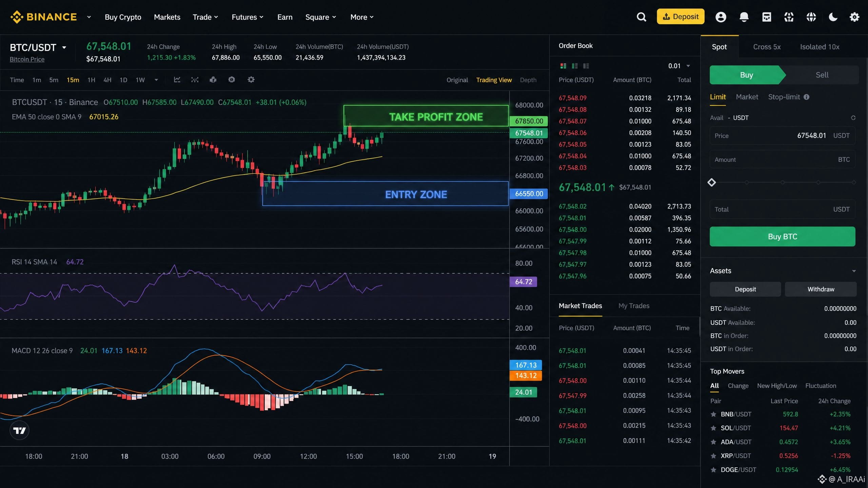Refresh available USDT balance icon

coord(853,118)
